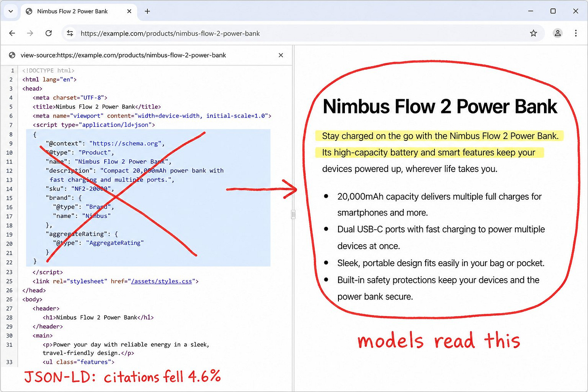Click the 'Dual USB-C ports' bullet item
The image size is (588, 392).
pyautogui.click(x=441, y=237)
